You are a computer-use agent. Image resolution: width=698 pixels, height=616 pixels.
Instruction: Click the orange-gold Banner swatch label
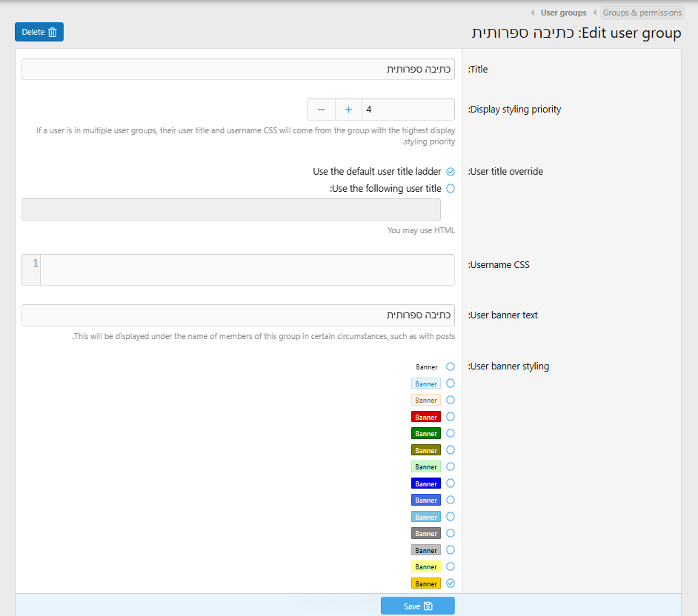tap(426, 583)
